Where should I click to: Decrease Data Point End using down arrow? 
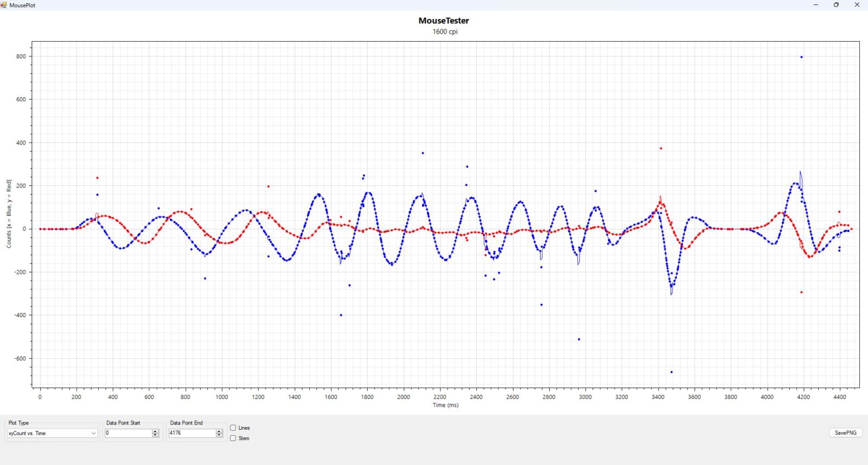click(x=219, y=435)
